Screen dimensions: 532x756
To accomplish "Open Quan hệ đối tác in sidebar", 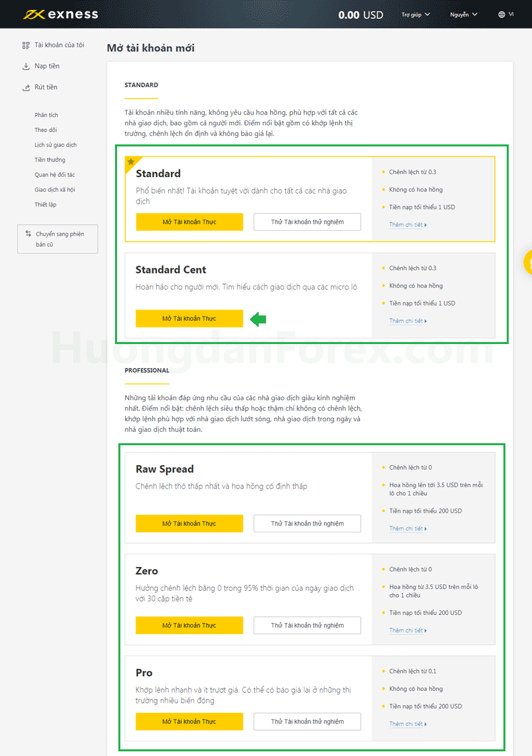I will pyautogui.click(x=55, y=174).
